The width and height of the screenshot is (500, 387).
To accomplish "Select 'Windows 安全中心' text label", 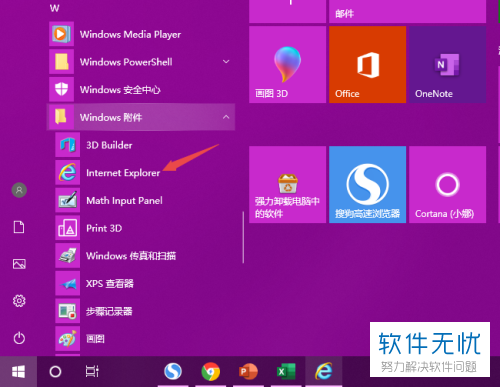I will pyautogui.click(x=120, y=90).
